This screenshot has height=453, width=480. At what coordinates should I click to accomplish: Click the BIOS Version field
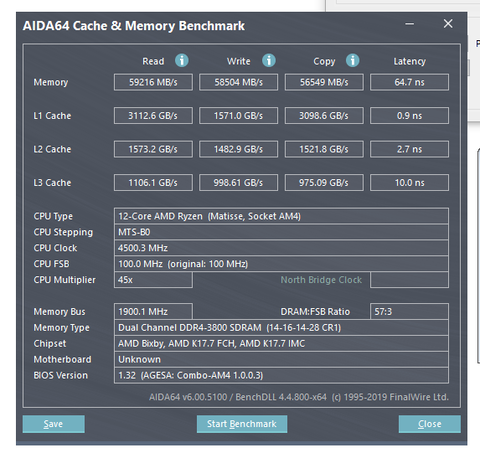pos(281,375)
